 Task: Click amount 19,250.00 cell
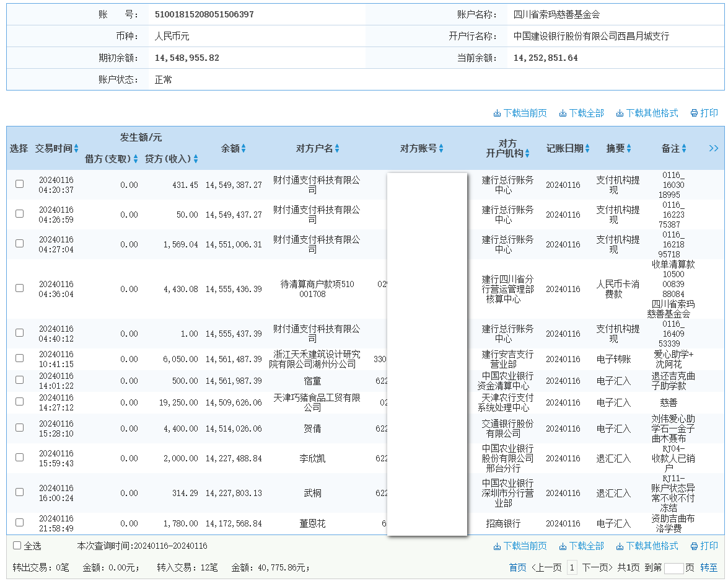[178, 402]
